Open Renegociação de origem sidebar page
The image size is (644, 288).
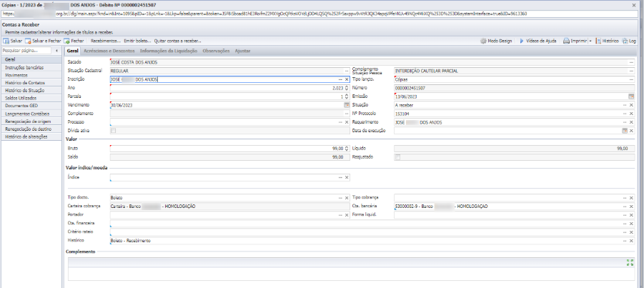coord(31,121)
